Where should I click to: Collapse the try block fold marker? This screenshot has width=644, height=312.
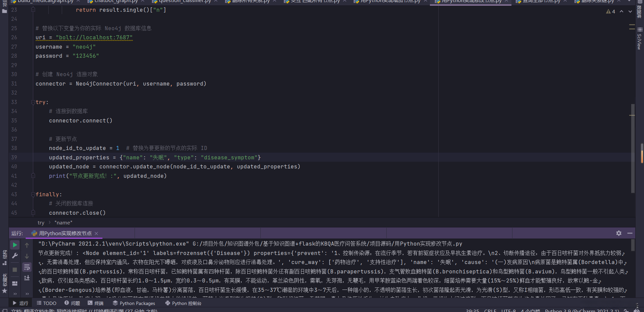click(33, 102)
